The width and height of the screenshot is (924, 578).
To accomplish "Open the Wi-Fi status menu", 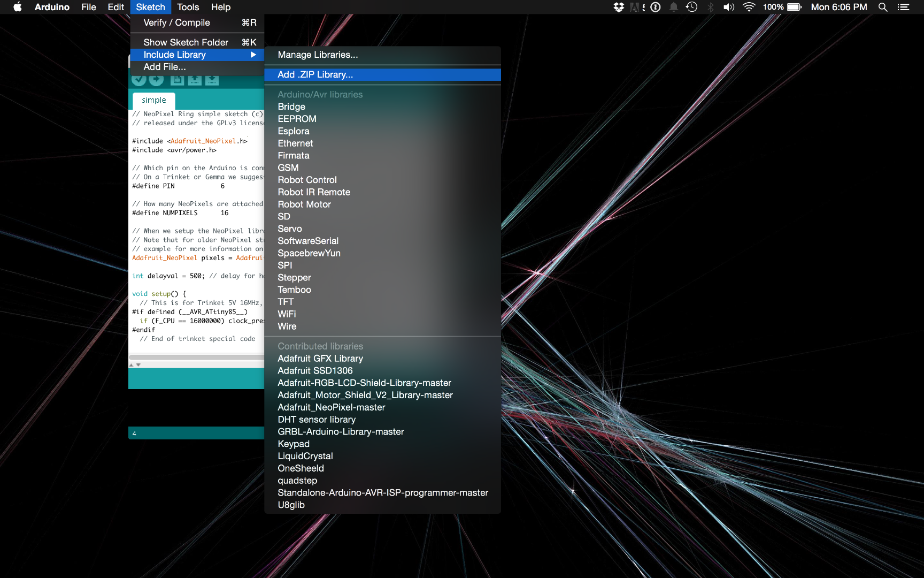I will (x=749, y=7).
